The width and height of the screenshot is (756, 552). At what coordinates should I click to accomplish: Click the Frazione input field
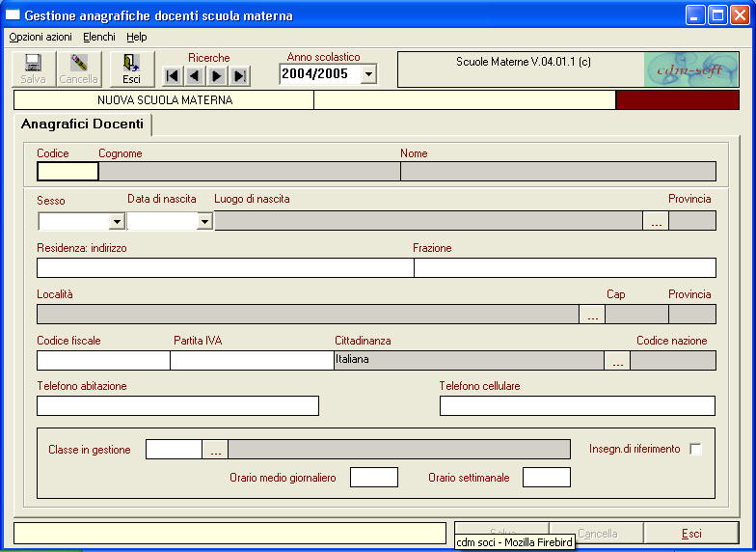tap(565, 268)
